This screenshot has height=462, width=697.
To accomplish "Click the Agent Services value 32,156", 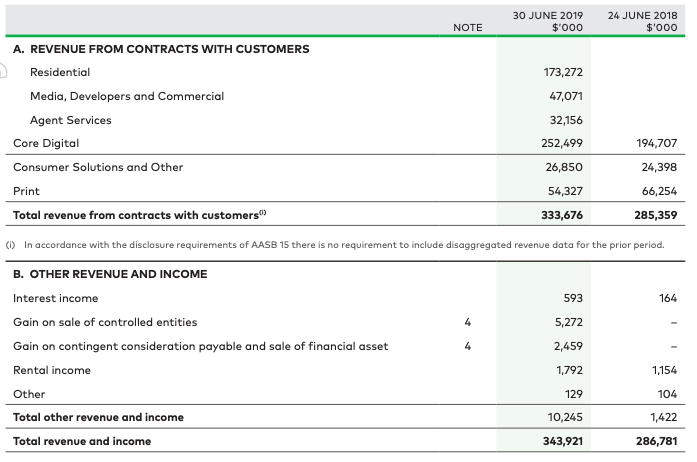I will pos(566,120).
